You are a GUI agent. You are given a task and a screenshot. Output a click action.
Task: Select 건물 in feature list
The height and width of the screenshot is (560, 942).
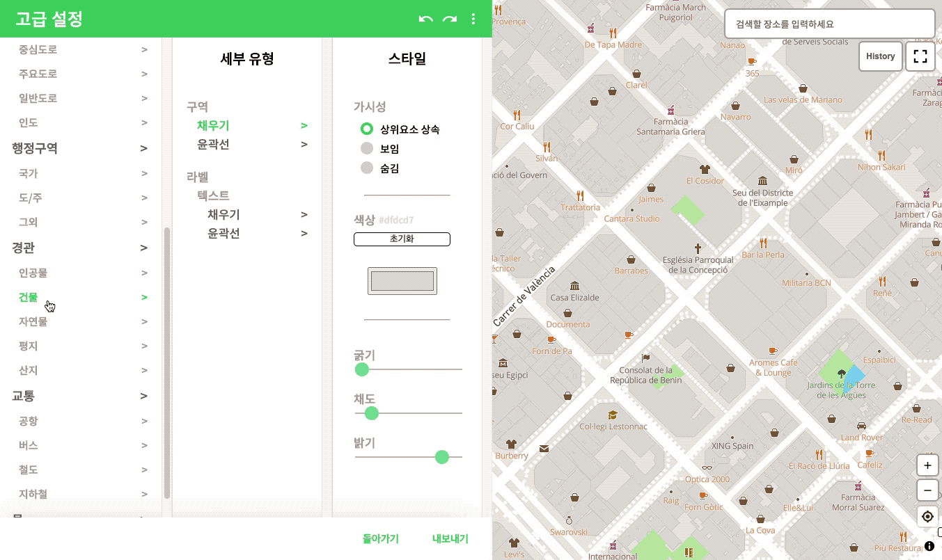28,297
